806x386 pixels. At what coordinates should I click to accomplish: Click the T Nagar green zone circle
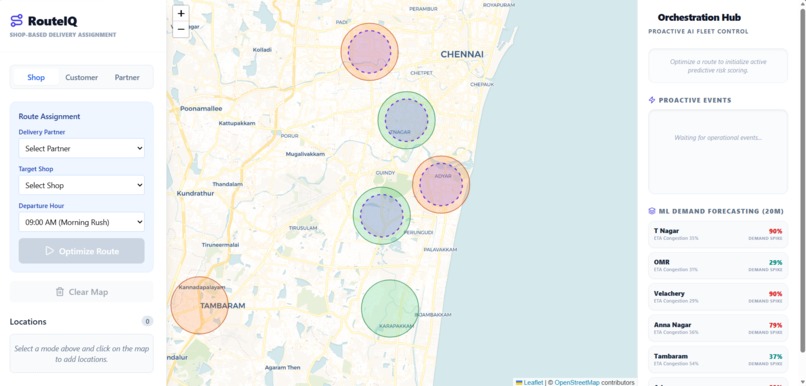(x=407, y=120)
